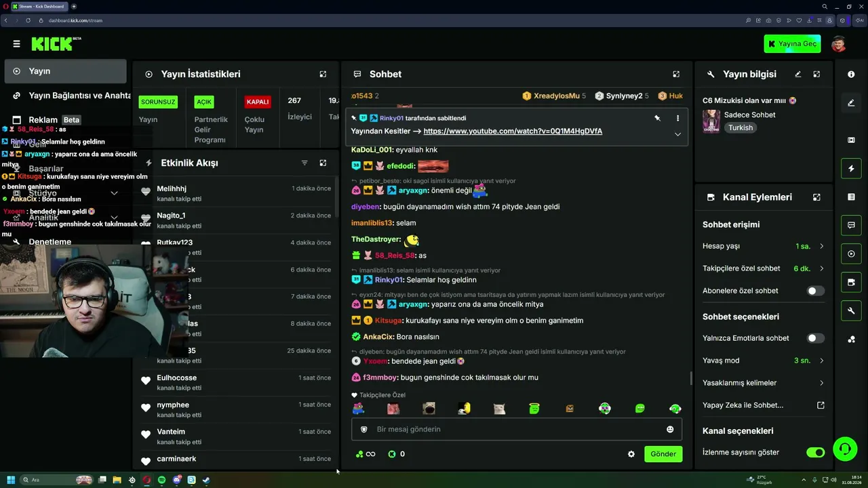Click the play-circle icon in right rail
This screenshot has width=868, height=488.
(x=851, y=254)
